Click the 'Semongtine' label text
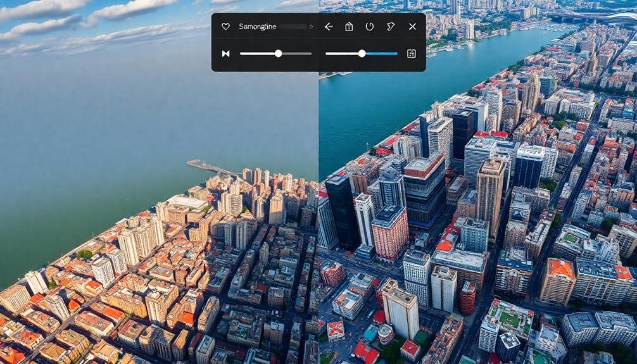This screenshot has width=637, height=364. point(258,27)
